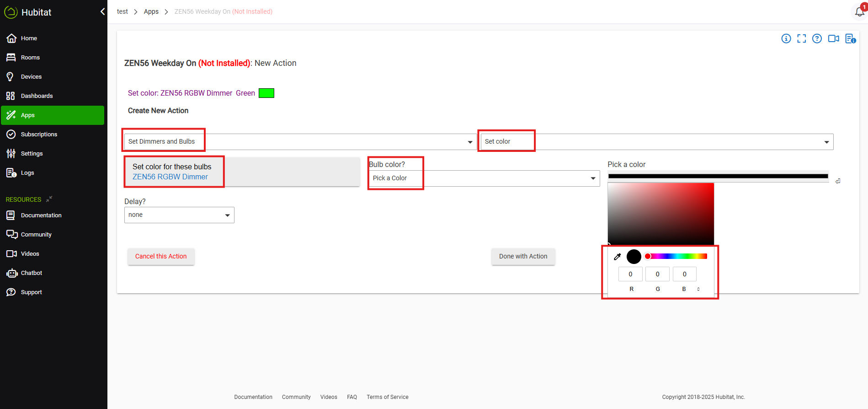Viewport: 868px width, 409px height.
Task: Click the Apps breadcrumb link
Action: coord(151,12)
